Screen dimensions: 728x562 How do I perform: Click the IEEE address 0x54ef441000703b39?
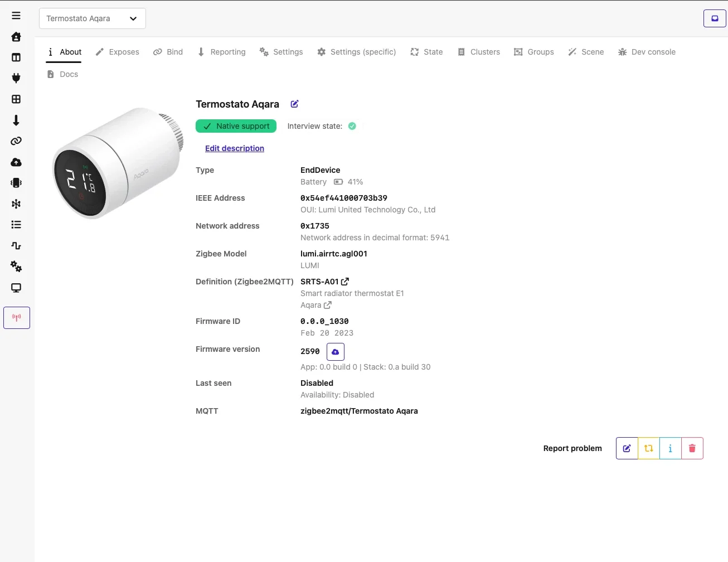click(x=344, y=198)
